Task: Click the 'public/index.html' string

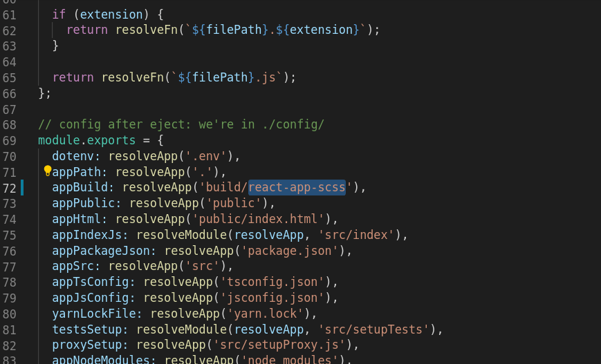Action: (x=259, y=219)
